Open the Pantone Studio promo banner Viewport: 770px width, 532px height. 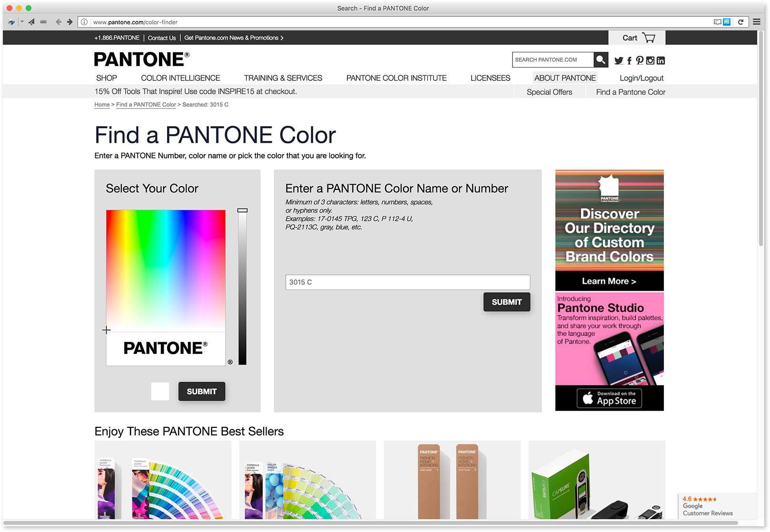pos(610,339)
